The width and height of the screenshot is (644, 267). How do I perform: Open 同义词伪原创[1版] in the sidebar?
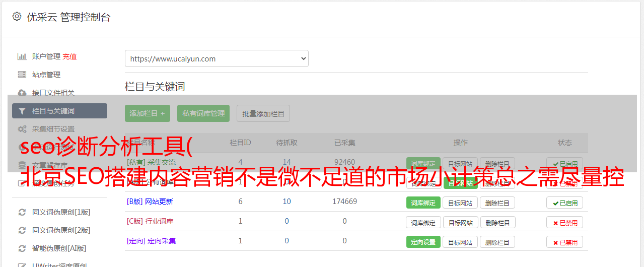point(61,212)
